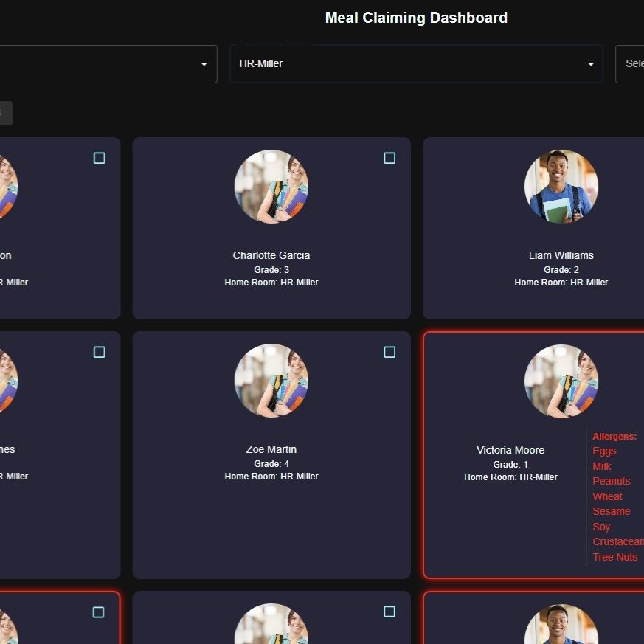Viewport: 644px width, 644px height.
Task: Click the 'Soy' allergen entry
Action: coord(601,527)
